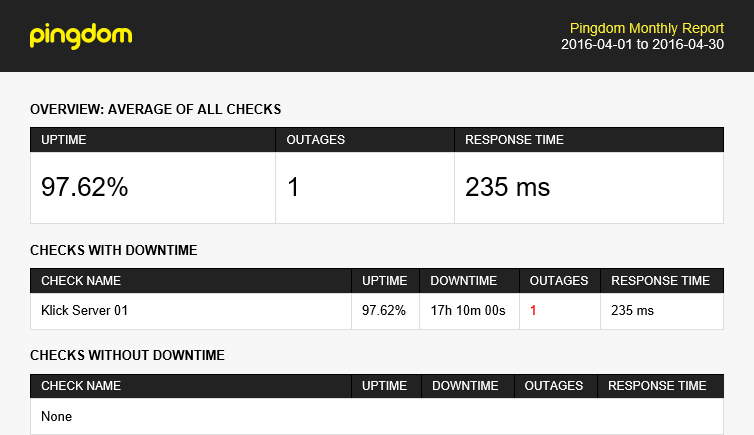This screenshot has width=754, height=435.
Task: Click the None row in Checks Without Downtime
Action: click(377, 416)
